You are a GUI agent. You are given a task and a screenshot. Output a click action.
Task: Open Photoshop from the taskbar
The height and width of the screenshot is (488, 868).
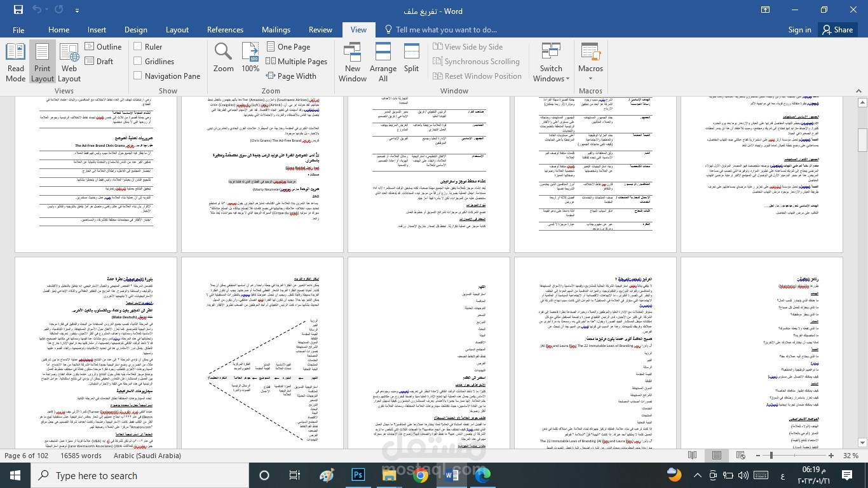pyautogui.click(x=358, y=475)
